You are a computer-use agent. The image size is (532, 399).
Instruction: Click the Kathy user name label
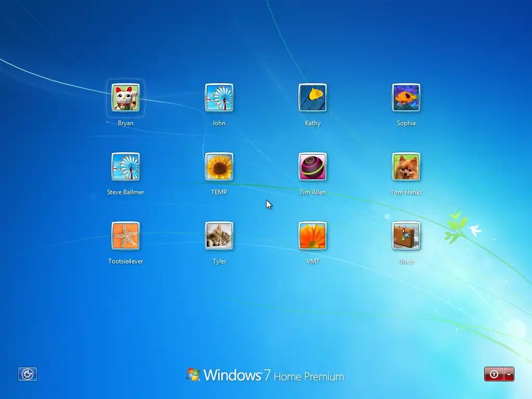pyautogui.click(x=312, y=124)
